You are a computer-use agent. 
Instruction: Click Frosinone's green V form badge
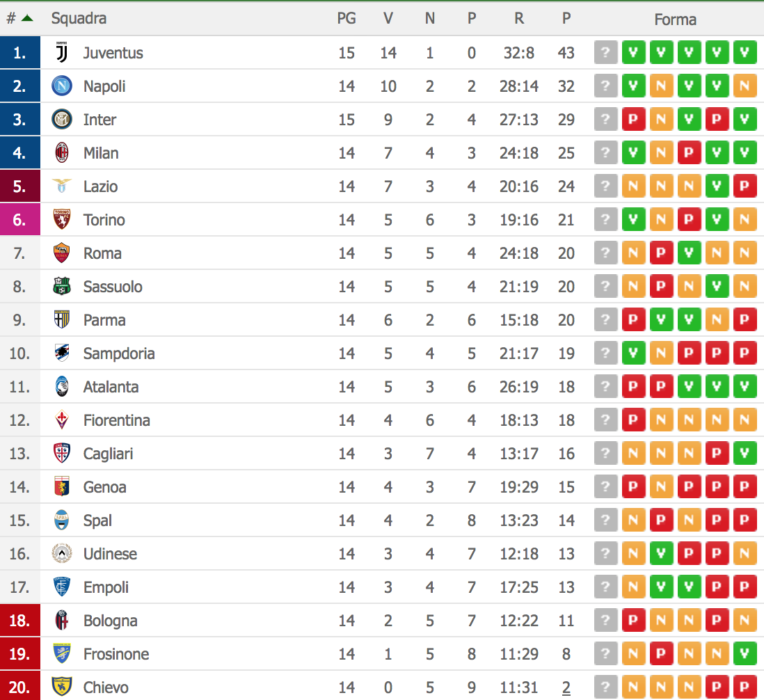tap(745, 654)
